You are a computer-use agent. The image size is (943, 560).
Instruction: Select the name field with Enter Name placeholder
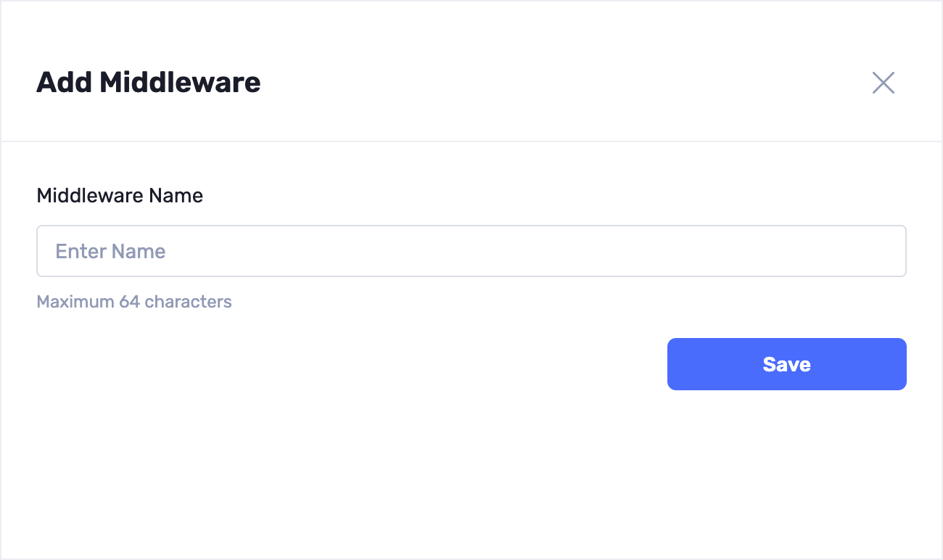click(x=471, y=251)
